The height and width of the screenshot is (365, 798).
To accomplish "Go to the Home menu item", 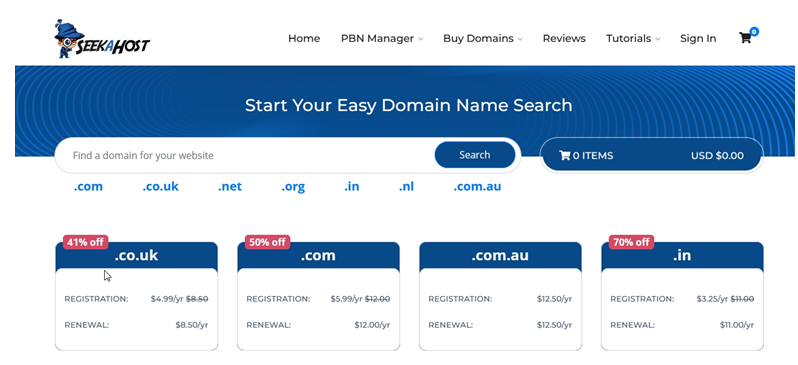I will pyautogui.click(x=304, y=39).
